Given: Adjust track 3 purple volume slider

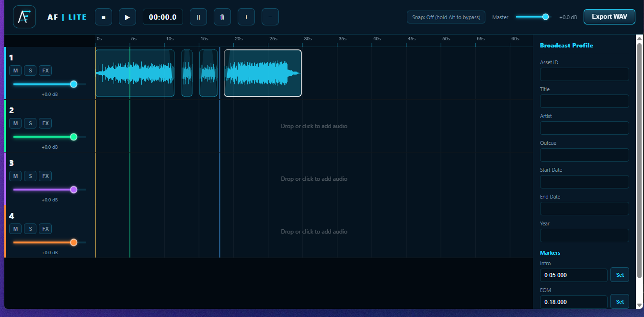Looking at the screenshot, I should 49,189.
